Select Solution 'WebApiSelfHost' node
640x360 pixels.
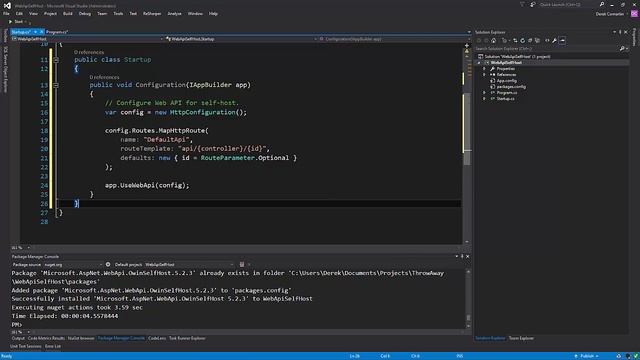(x=514, y=56)
